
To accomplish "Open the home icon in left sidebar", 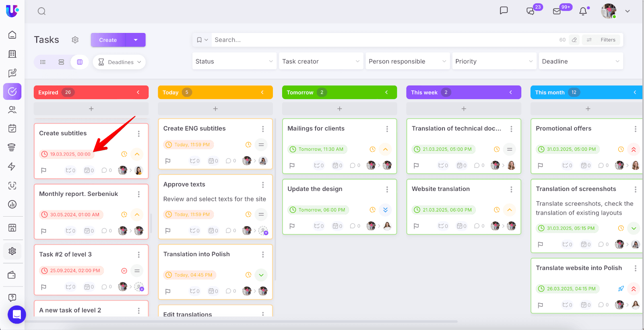I will [x=12, y=35].
